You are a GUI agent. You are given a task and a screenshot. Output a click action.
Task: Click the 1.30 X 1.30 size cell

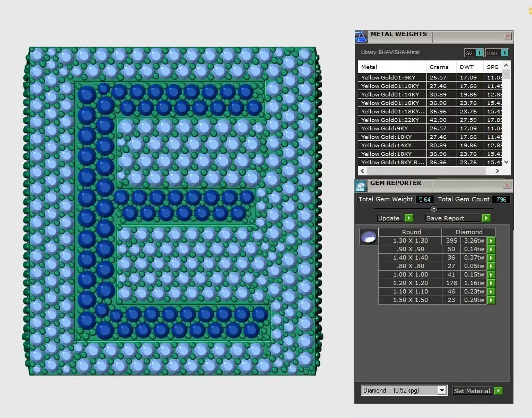click(x=410, y=241)
